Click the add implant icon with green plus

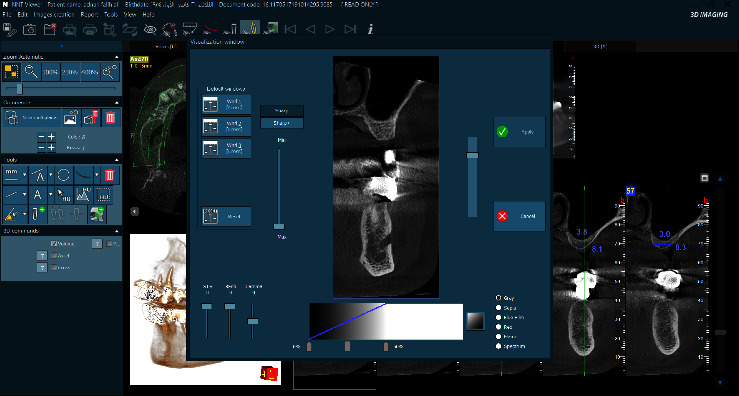[x=37, y=214]
